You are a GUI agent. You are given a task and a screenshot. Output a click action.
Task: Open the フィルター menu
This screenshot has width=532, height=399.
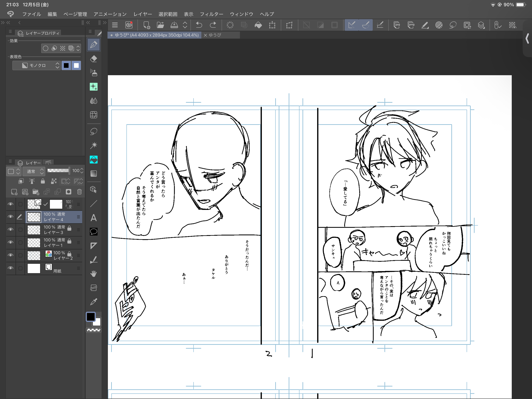click(211, 14)
